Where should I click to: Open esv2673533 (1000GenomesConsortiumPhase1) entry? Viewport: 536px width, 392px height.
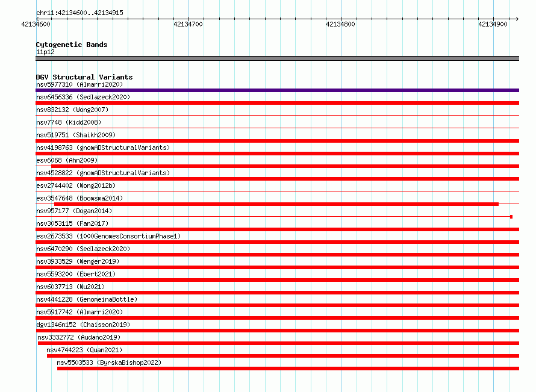108,236
